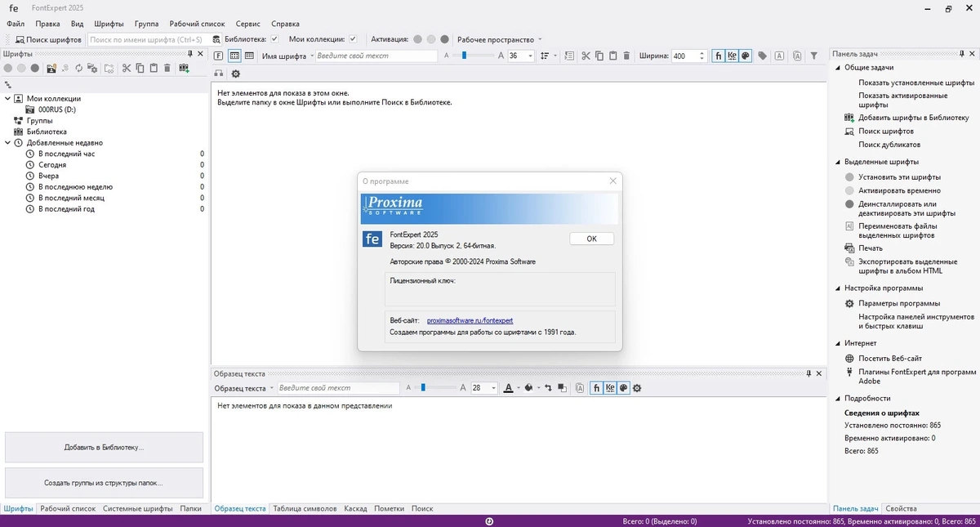
Task: Open settings gear in Образец текста toolbar
Action: [637, 388]
